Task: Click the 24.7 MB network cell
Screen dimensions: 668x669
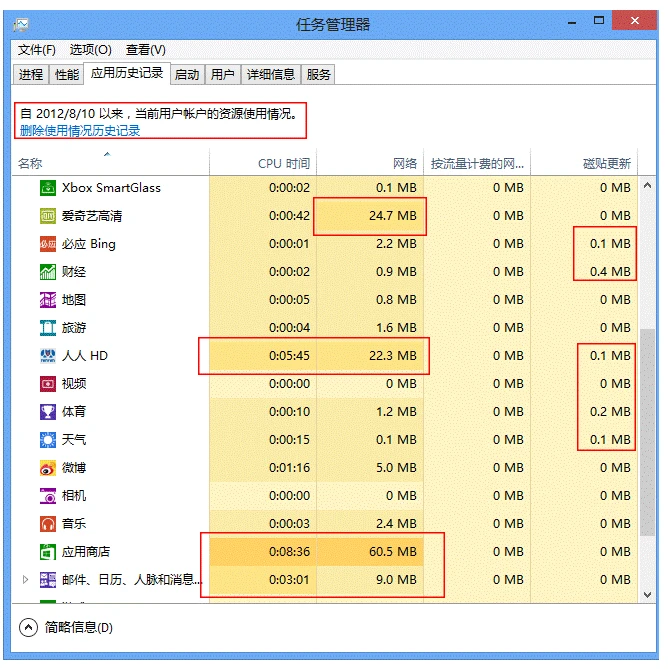Action: (370, 216)
